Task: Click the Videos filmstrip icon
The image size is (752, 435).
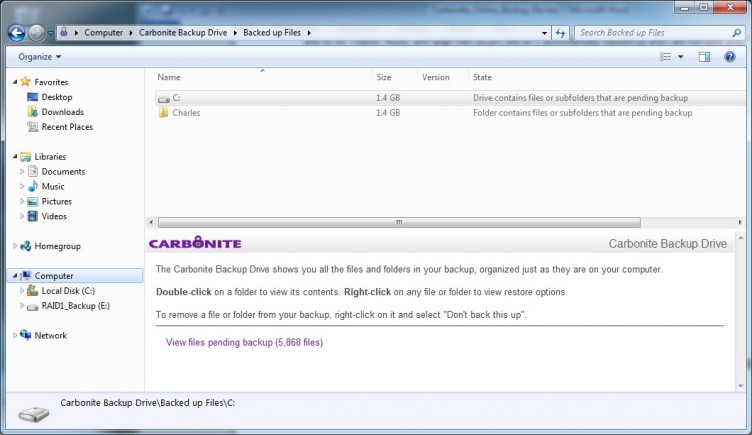Action: tap(33, 216)
